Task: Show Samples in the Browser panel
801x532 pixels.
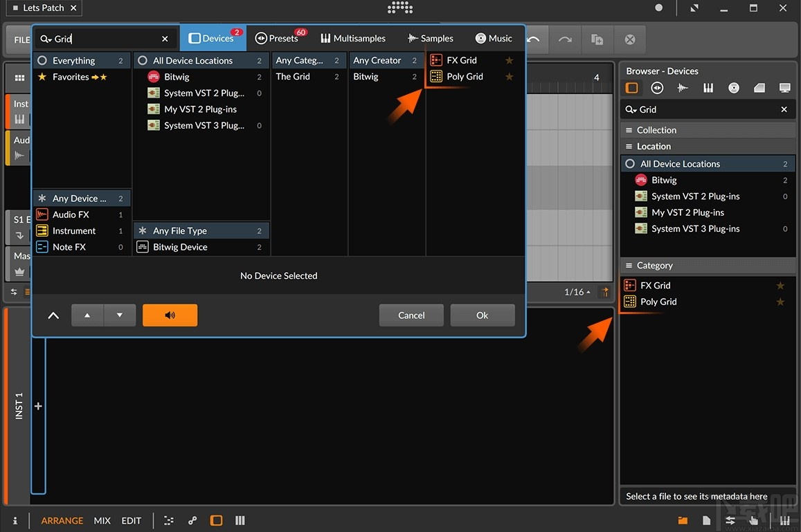Action: click(x=683, y=88)
